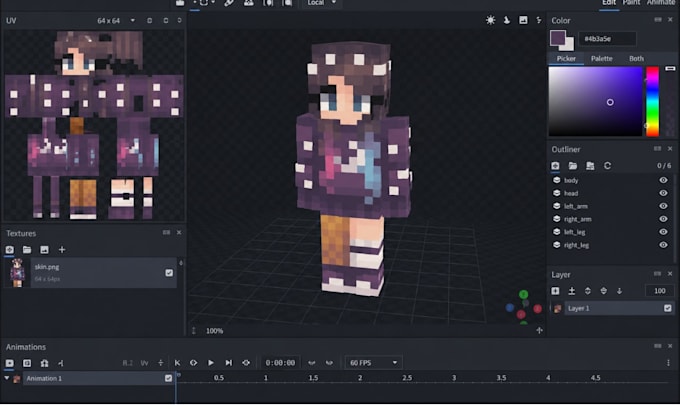This screenshot has width=680, height=409.
Task: Switch to Edit mode tab
Action: click(x=609, y=3)
